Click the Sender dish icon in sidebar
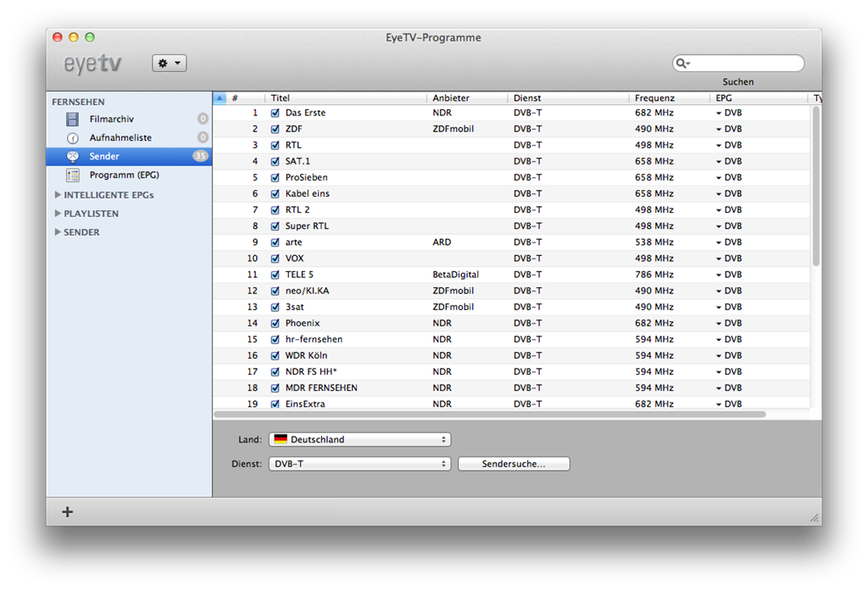Viewport: 868px width, 590px height. (x=73, y=156)
